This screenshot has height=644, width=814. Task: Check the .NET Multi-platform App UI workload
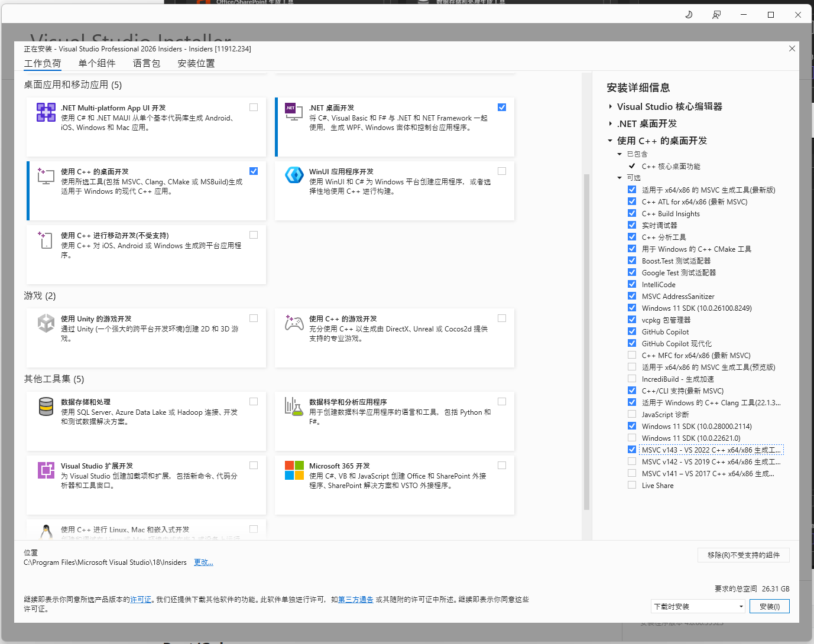[254, 108]
